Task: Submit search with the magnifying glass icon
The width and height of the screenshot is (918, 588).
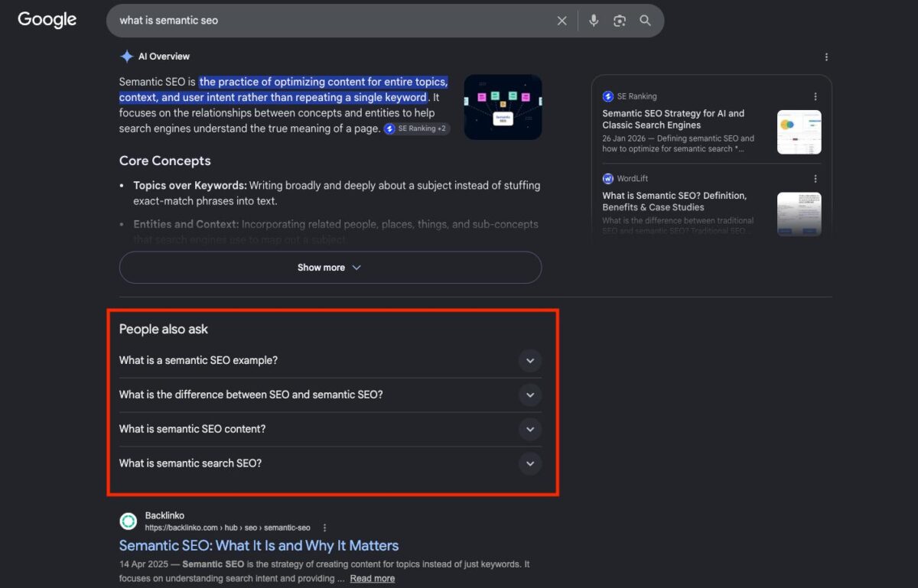Action: (646, 21)
